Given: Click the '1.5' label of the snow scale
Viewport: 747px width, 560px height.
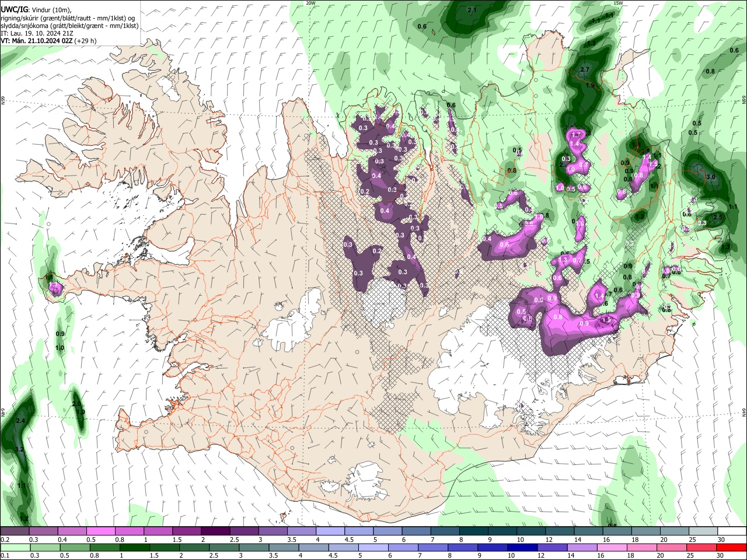Looking at the screenshot, I should (177, 540).
